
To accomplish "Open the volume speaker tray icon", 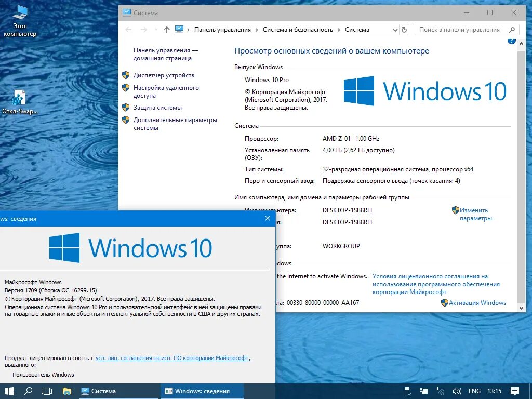I will pos(457,391).
